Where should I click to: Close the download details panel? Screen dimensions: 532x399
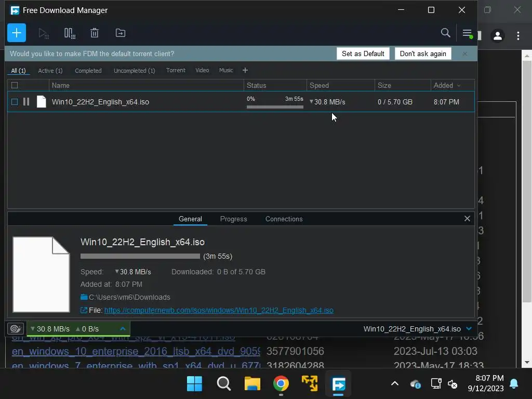(467, 219)
